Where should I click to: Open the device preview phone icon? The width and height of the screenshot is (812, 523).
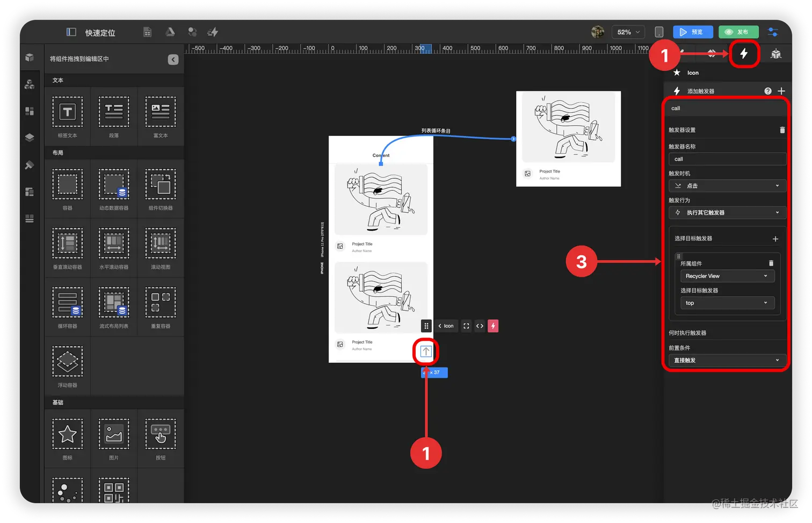tap(659, 32)
